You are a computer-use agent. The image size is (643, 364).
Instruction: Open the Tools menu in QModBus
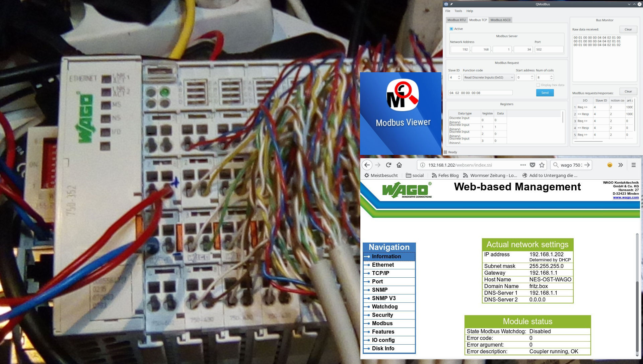coord(457,11)
